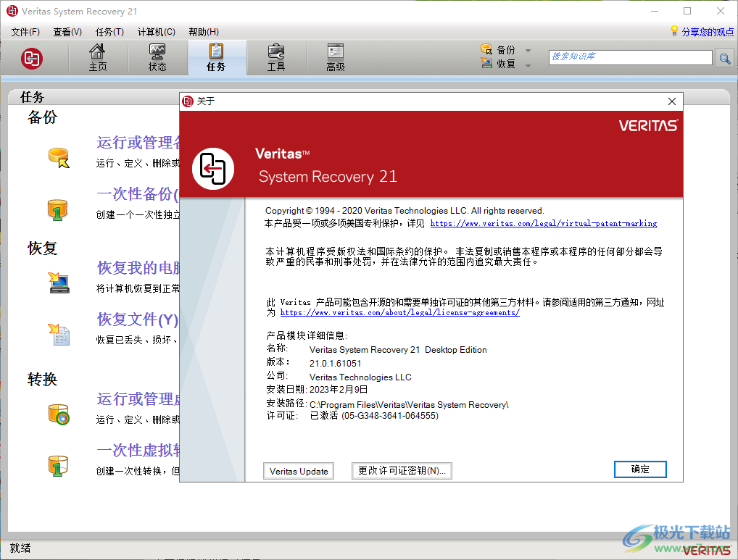Select the 高级 (Advanced) toolbar icon
The height and width of the screenshot is (560, 738).
click(334, 57)
